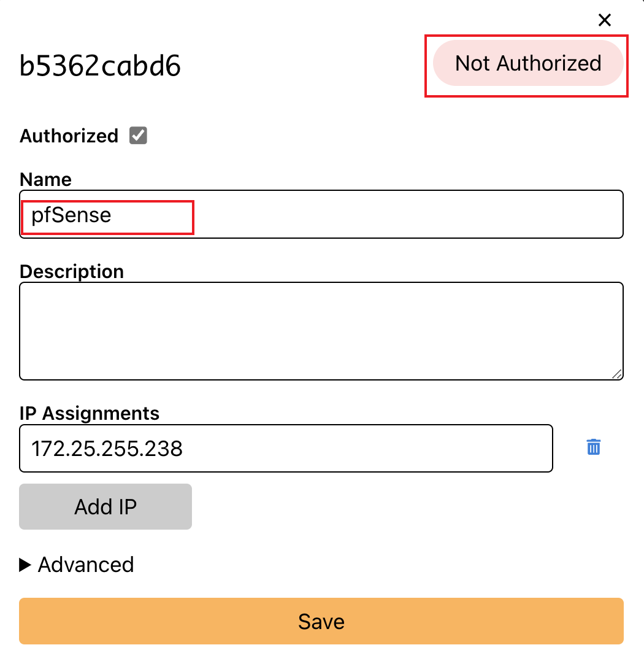This screenshot has height=653, width=644.
Task: Click the Description field label
Action: point(72,271)
